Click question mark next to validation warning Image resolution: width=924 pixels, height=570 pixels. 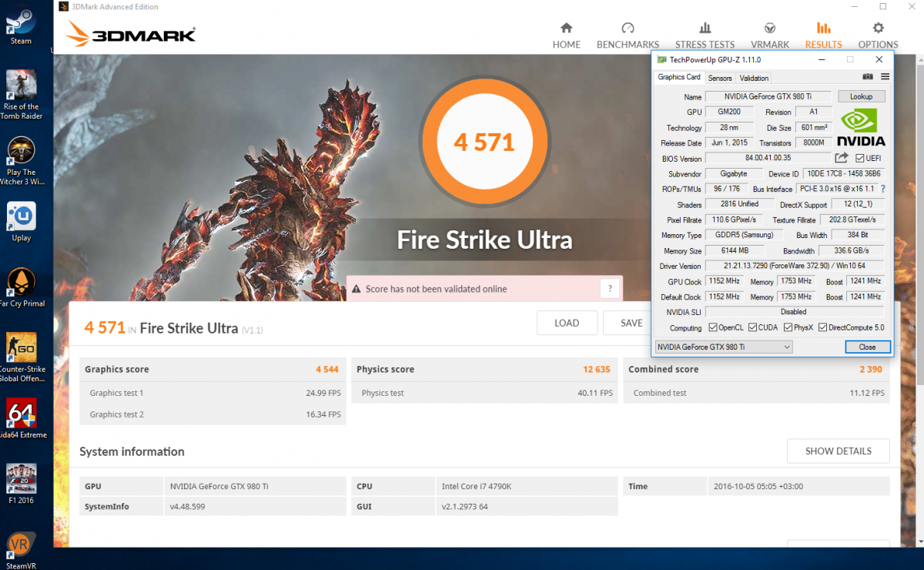point(610,289)
